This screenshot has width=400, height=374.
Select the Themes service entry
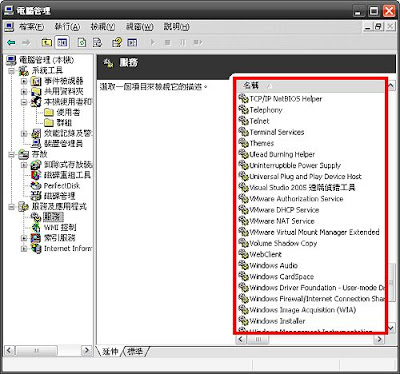262,143
